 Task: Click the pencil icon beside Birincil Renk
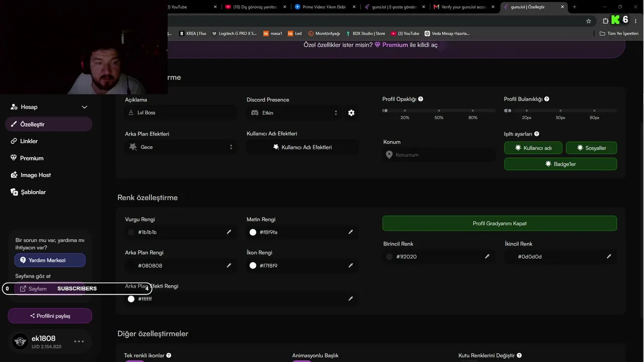pyautogui.click(x=487, y=256)
